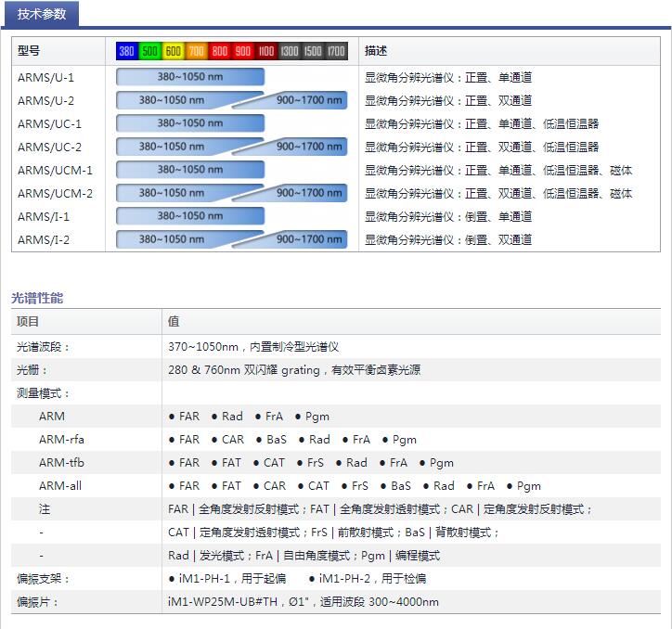The height and width of the screenshot is (629, 672).
Task: Select model name ARMS/I-2
Action: pyautogui.click(x=44, y=239)
